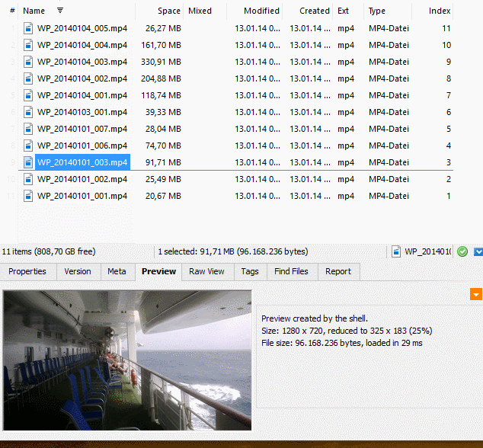Click the filter icon beside the Name column

coord(60,11)
